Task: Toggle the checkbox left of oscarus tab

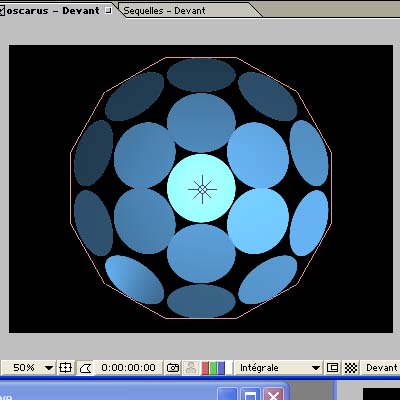Action: 2,11
